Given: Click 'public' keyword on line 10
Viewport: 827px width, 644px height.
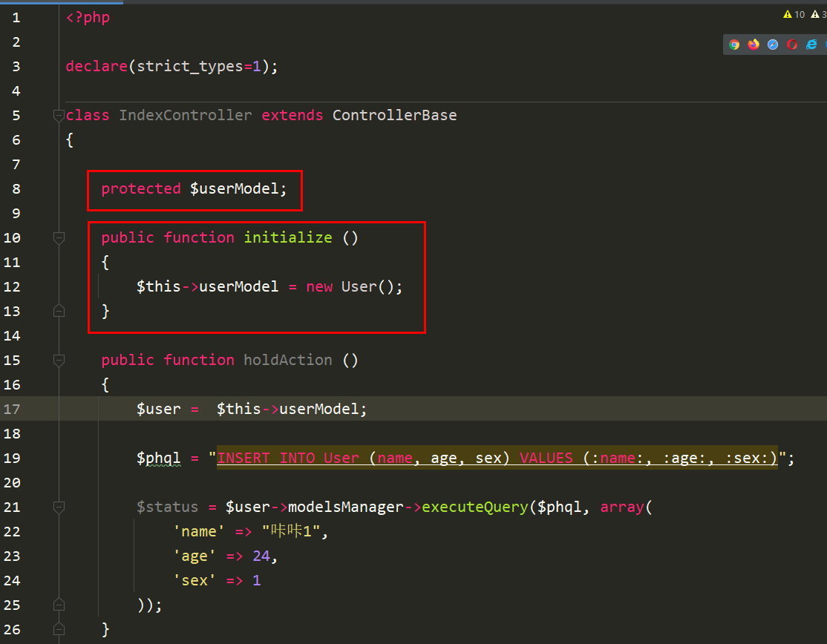Looking at the screenshot, I should (128, 237).
